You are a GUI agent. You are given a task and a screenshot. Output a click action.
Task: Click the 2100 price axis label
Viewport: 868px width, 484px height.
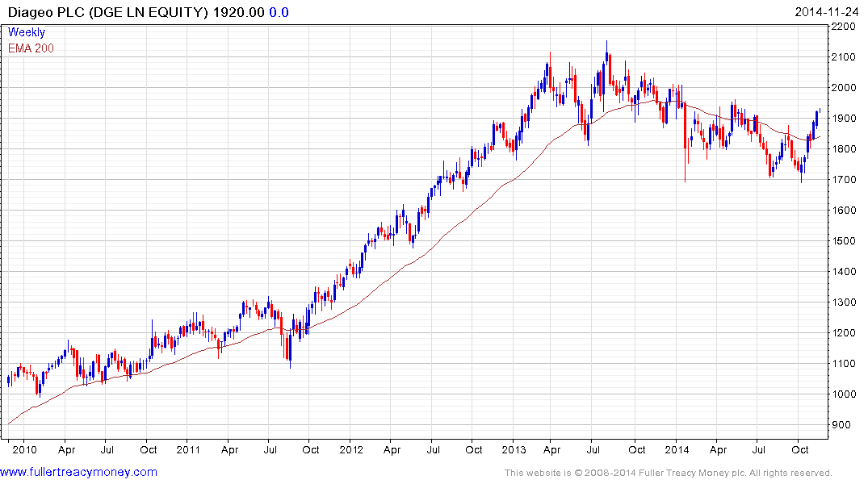844,57
